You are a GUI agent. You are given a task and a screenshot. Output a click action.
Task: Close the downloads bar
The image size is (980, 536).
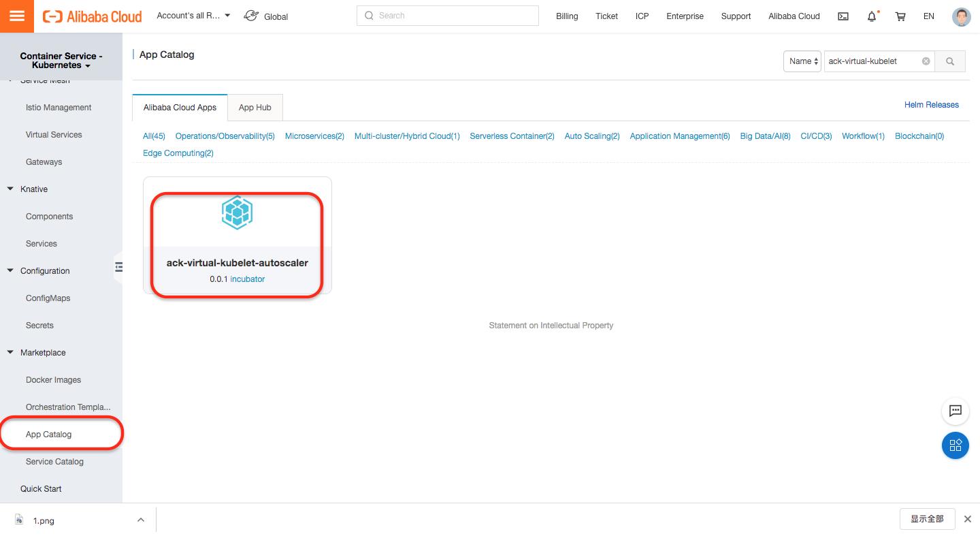968,519
